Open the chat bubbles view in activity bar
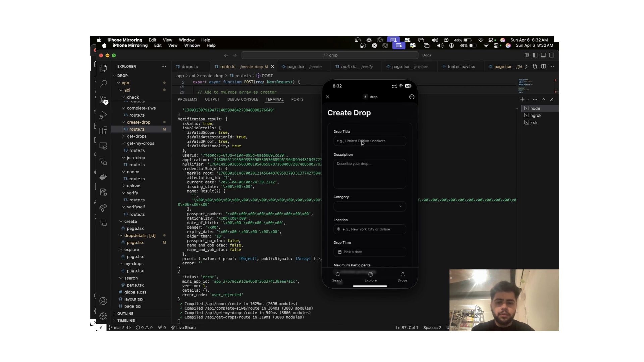Screen dimensions: 644x362 click(x=103, y=223)
